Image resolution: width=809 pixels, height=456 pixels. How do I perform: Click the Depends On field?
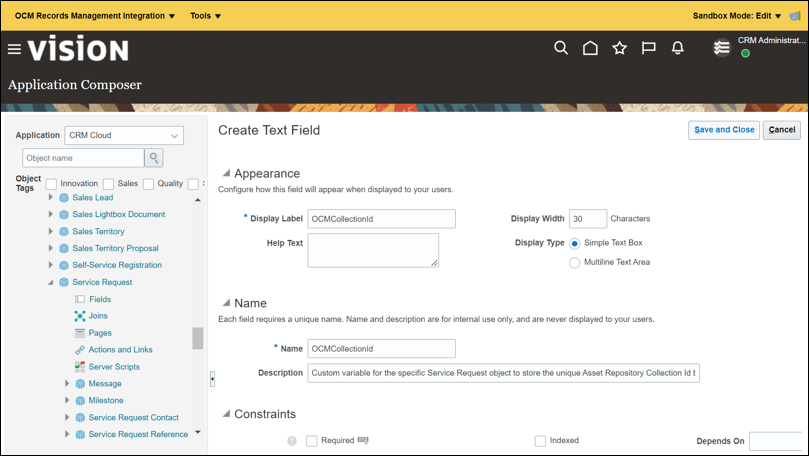point(776,442)
